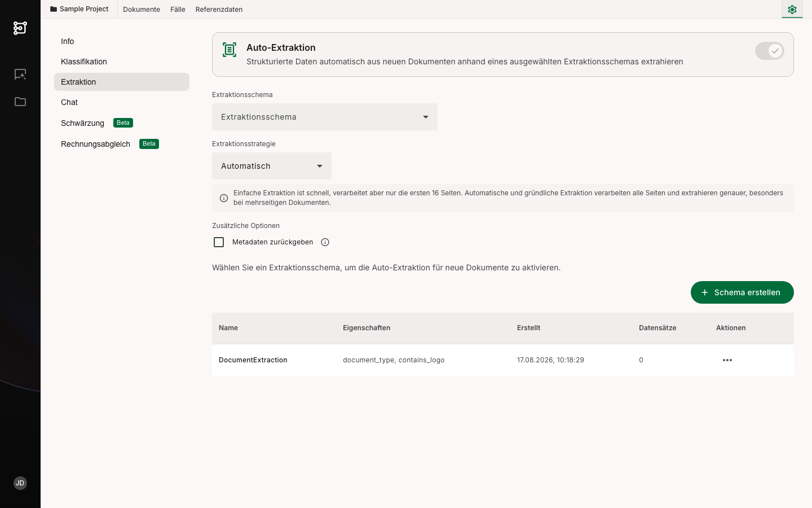Click the Datensätze column header
This screenshot has height=508, width=812.
click(x=657, y=328)
